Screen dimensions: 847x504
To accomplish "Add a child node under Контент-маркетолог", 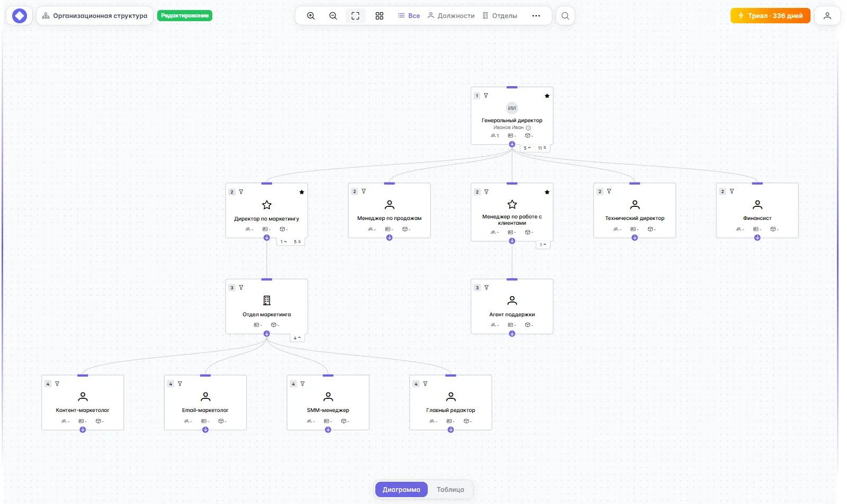I will pos(83,430).
